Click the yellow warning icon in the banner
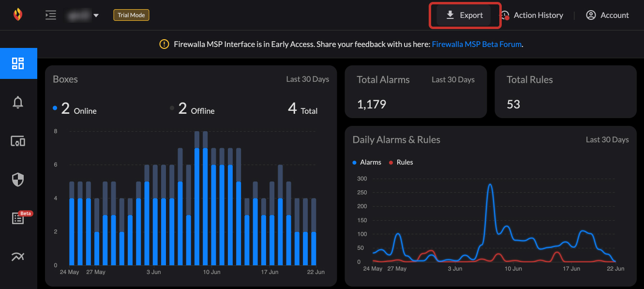 [x=165, y=44]
